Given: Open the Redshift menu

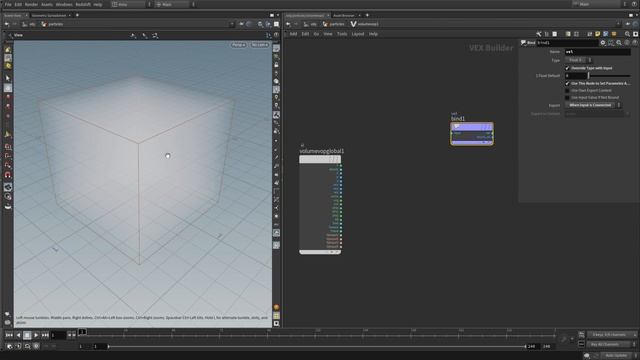Looking at the screenshot, I should point(83,4).
